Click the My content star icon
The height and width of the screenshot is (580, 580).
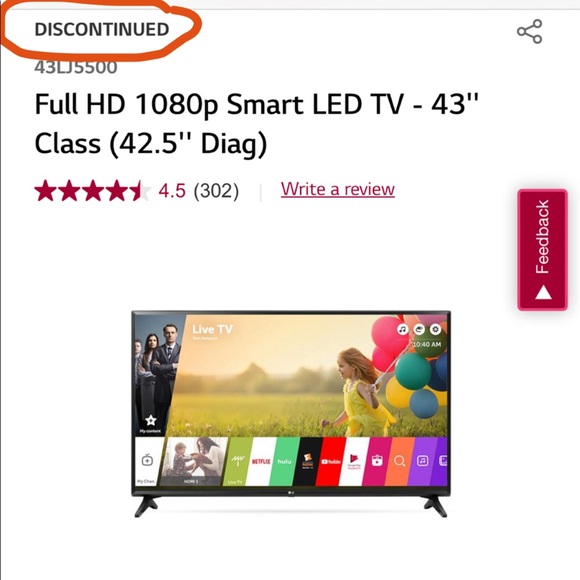pos(151,420)
